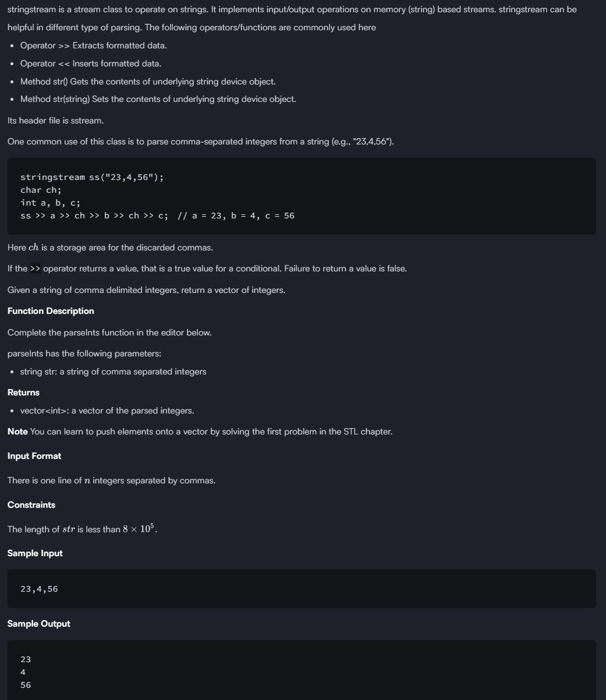Click the "Method str() Gets the contents" bullet
The width and height of the screenshot is (606, 700).
click(148, 82)
